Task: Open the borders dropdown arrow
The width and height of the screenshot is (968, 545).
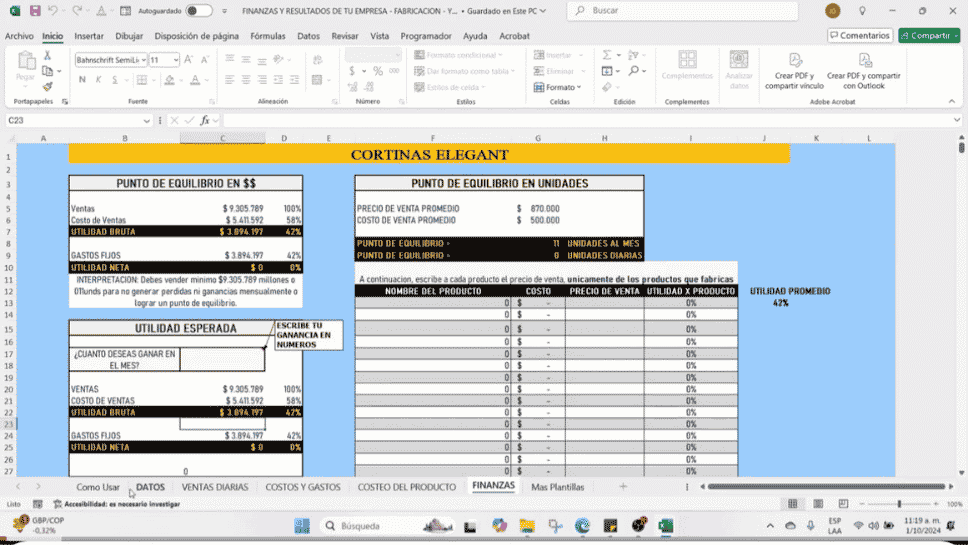Action: 153,80
